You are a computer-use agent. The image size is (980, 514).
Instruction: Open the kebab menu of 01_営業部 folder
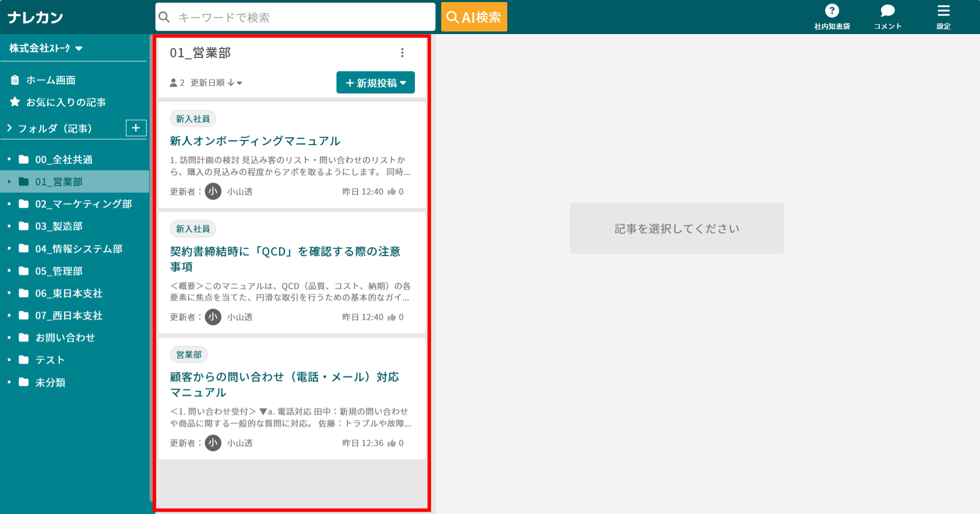[x=403, y=52]
